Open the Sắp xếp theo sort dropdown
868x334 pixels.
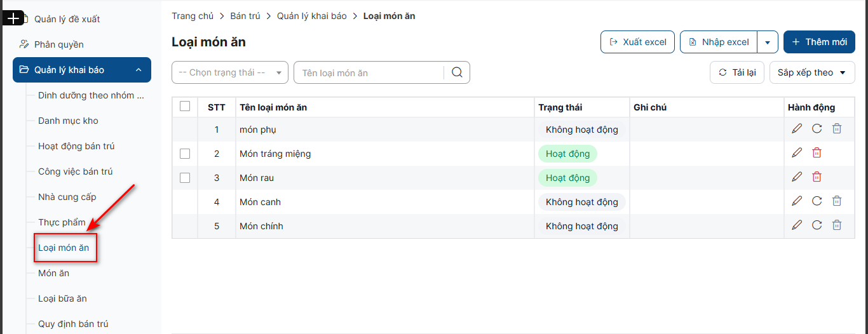(811, 72)
